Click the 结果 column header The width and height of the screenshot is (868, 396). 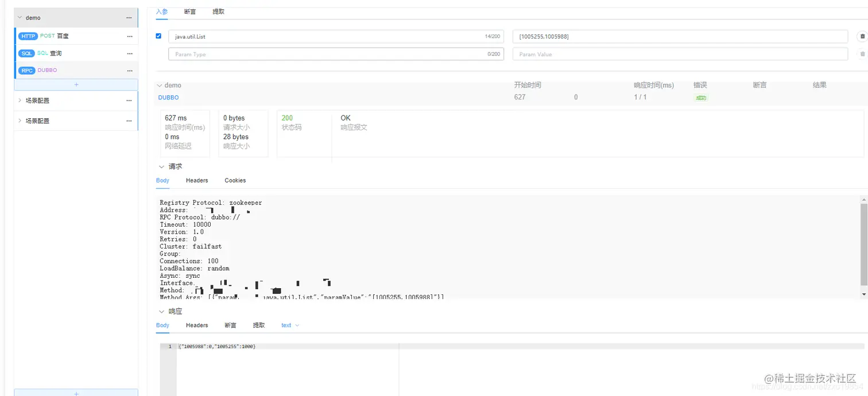(820, 85)
